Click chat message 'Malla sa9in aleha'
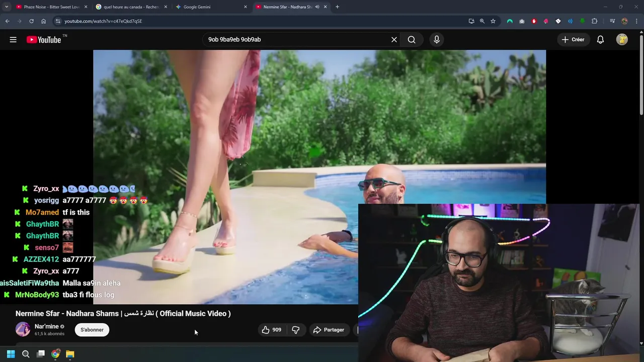This screenshot has width=644, height=362. 92,283
